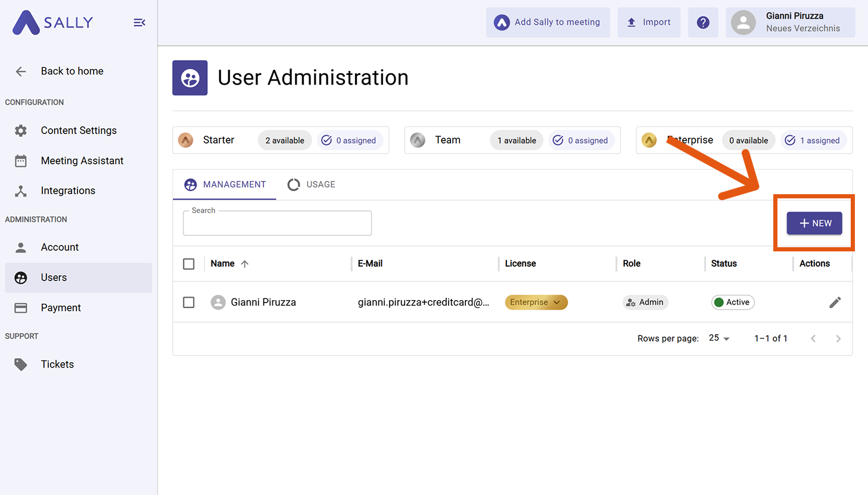Click the New user button
This screenshot has height=495, width=868.
coord(814,223)
